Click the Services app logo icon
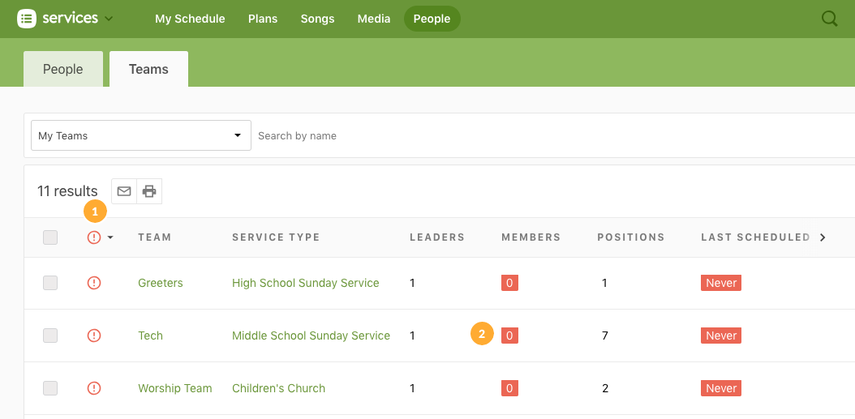Screen dimensions: 855x419 [x=27, y=19]
